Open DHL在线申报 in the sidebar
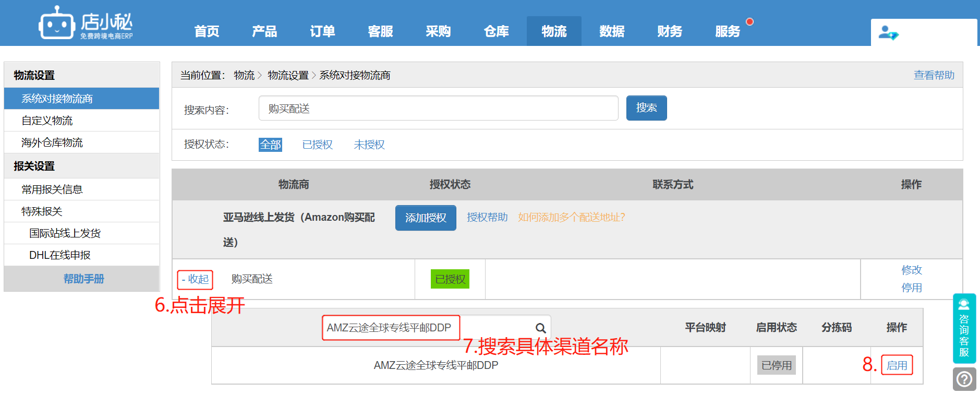This screenshot has height=394, width=980. [81, 255]
